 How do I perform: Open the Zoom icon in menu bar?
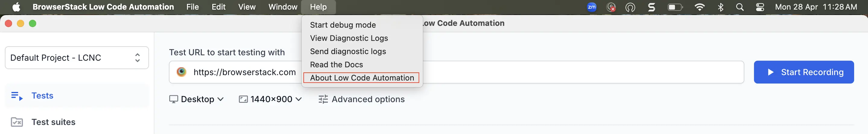click(591, 7)
